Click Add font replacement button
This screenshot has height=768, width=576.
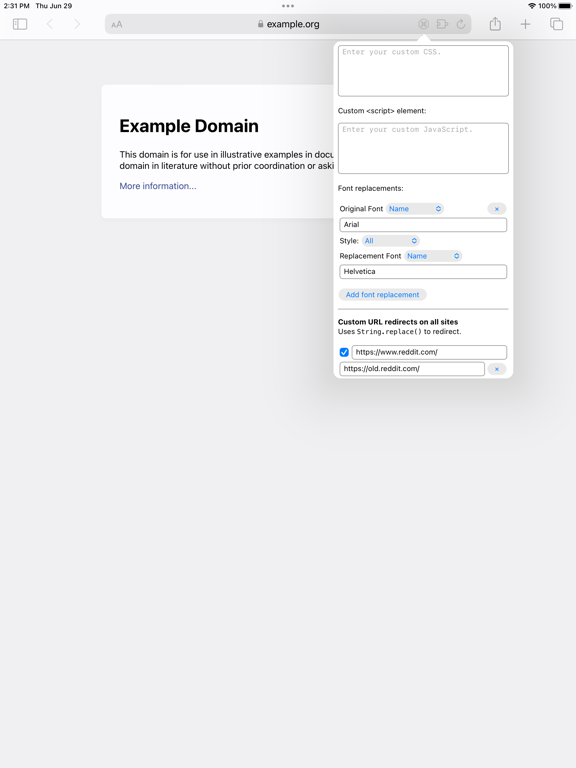pos(383,295)
